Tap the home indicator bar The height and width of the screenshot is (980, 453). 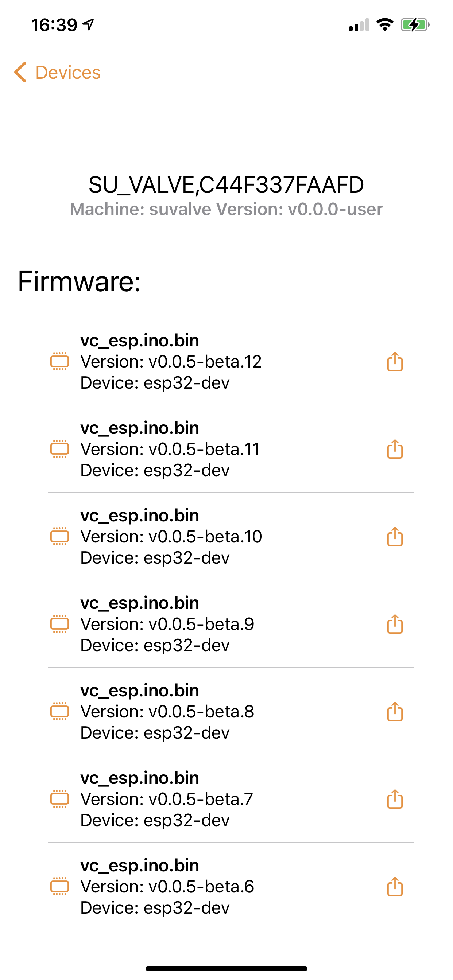[x=226, y=968]
